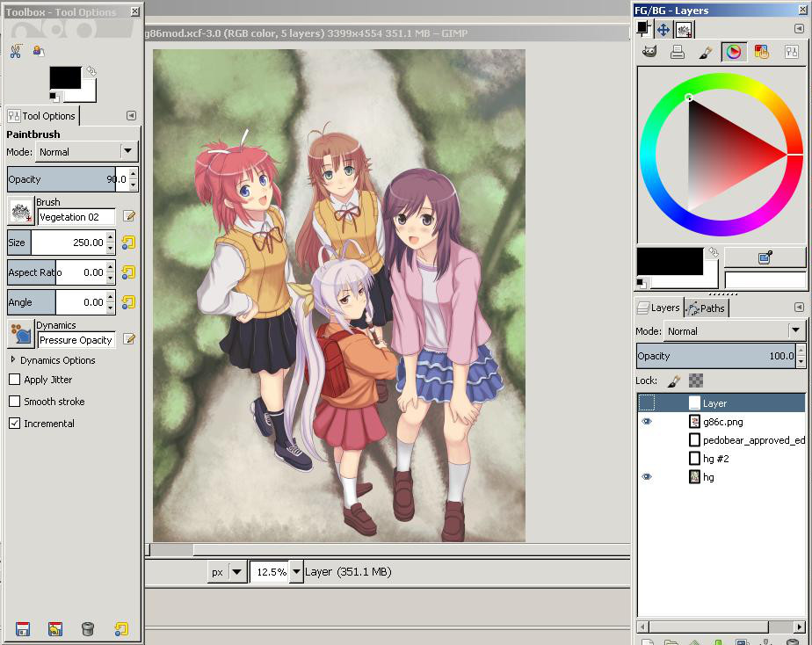Edit the Pressure Opacity dynamics

click(129, 339)
